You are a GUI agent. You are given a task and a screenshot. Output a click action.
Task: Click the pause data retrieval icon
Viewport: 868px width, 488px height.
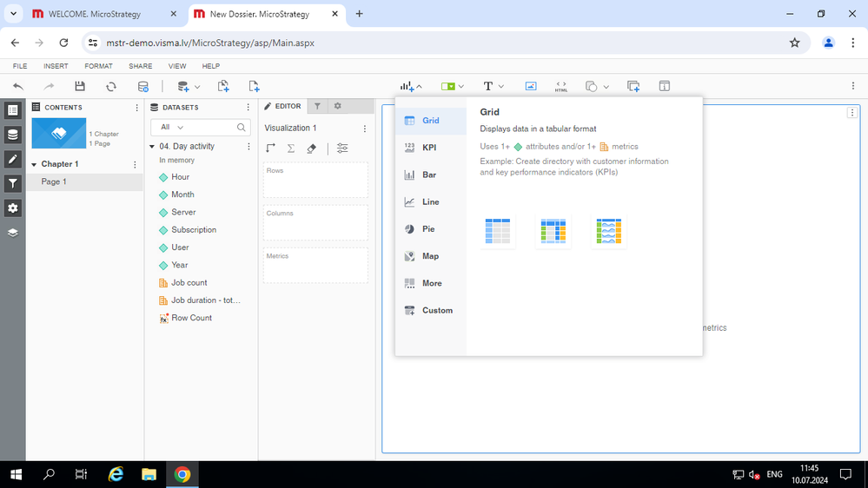pos(142,86)
